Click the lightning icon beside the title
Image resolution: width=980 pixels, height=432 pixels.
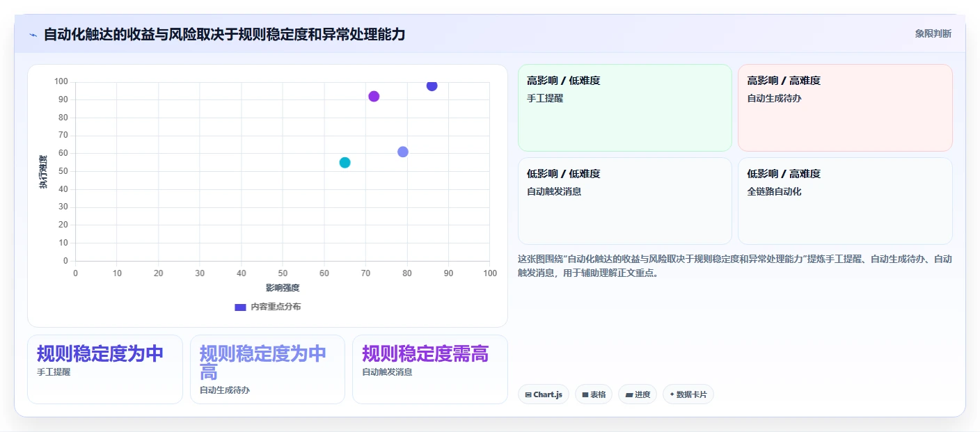pyautogui.click(x=33, y=35)
